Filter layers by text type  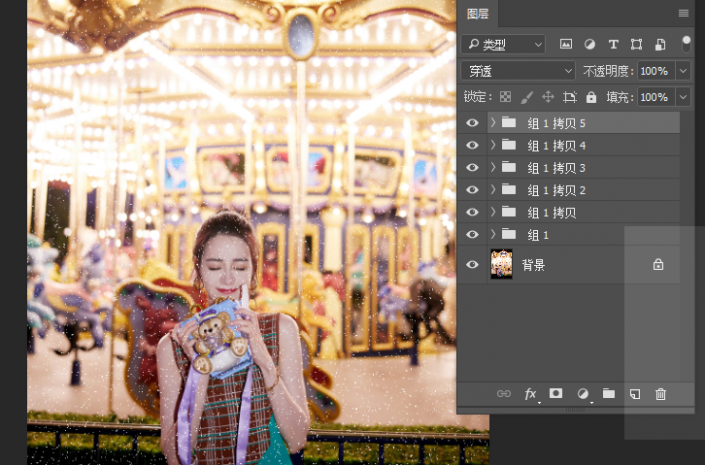click(613, 45)
